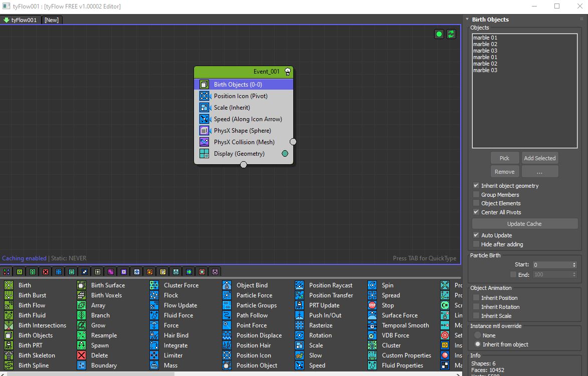Click the Cluster Force operator icon
This screenshot has height=376, width=588.
pyautogui.click(x=154, y=285)
